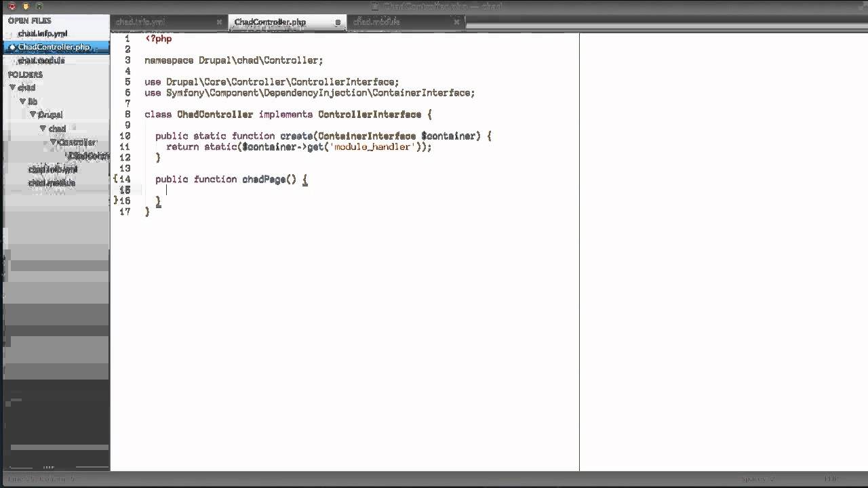Click line number 8 in the gutter
Viewport: 868px width, 488px height.
click(x=127, y=115)
